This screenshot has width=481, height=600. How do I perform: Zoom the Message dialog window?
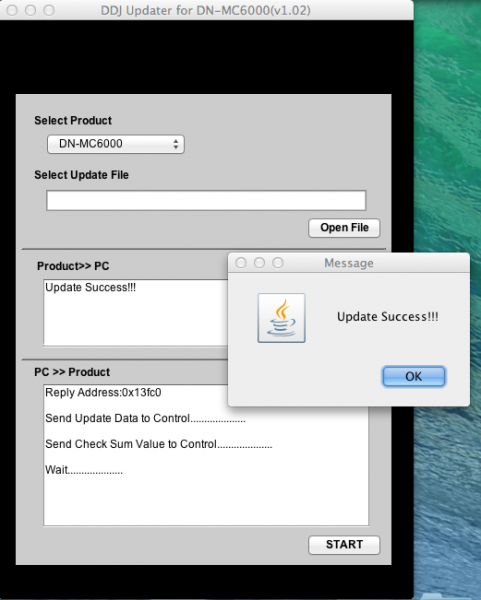(x=278, y=263)
